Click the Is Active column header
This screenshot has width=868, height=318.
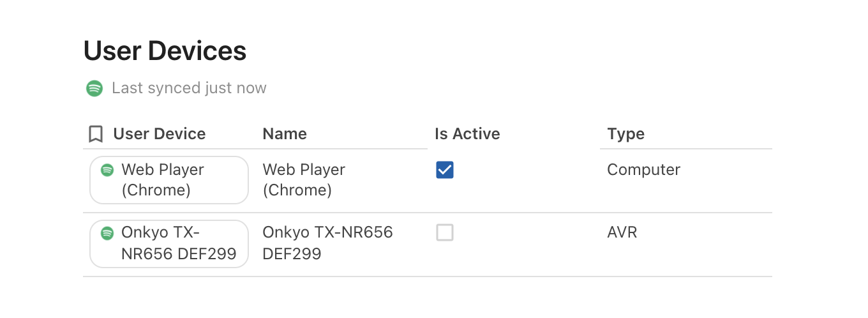pos(467,134)
